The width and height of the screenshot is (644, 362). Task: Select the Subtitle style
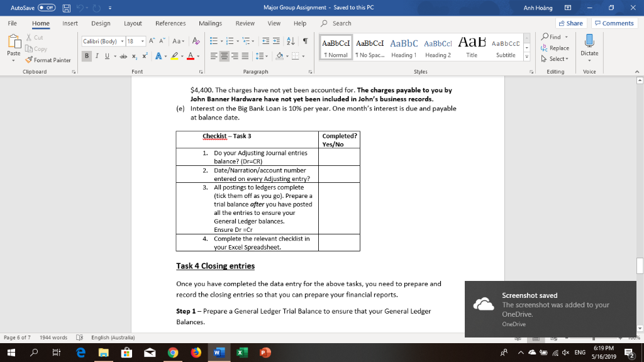click(x=506, y=47)
